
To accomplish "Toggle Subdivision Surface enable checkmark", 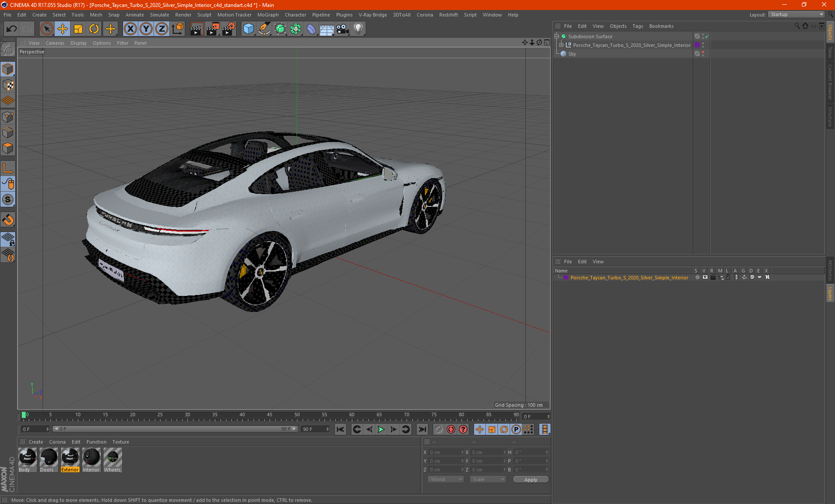I will coord(707,36).
